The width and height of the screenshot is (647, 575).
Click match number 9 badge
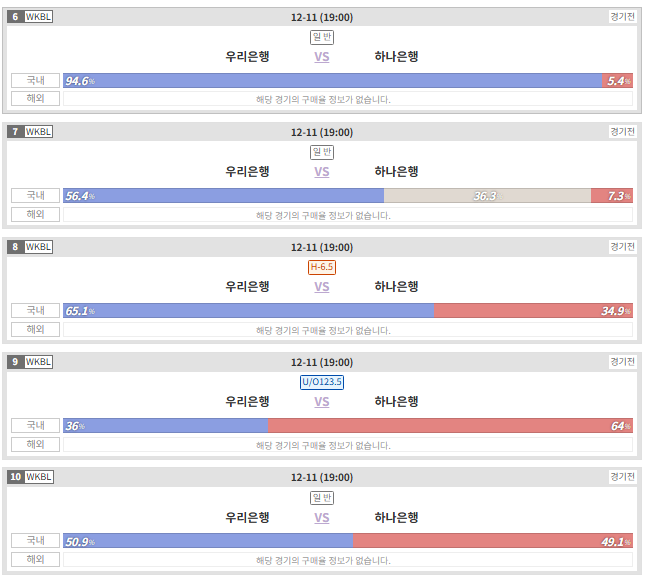(x=16, y=362)
